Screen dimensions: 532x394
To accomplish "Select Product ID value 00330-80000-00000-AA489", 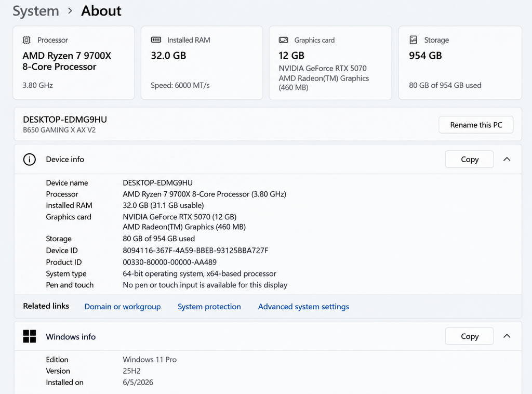I will click(170, 262).
